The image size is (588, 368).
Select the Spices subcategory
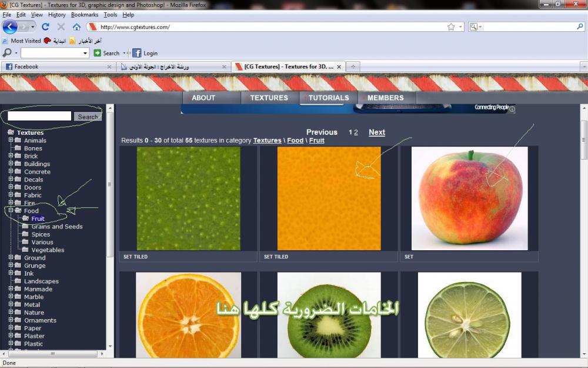[x=41, y=234]
